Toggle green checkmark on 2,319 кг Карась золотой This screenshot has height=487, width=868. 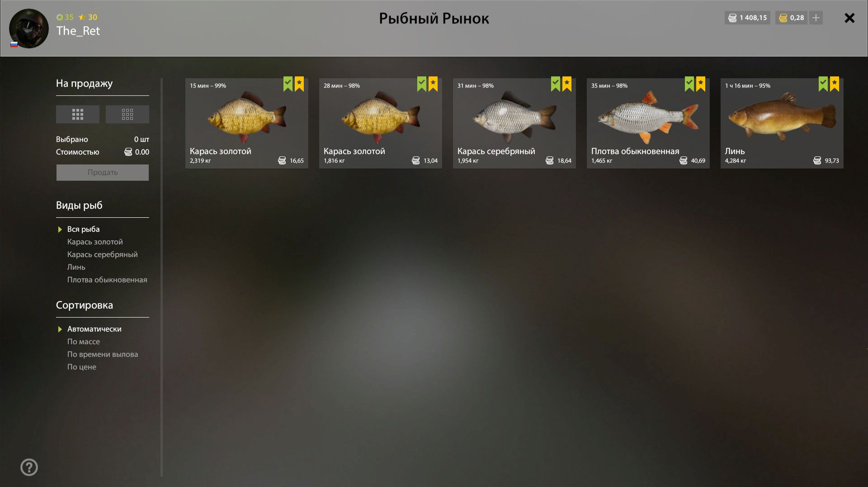coord(288,84)
